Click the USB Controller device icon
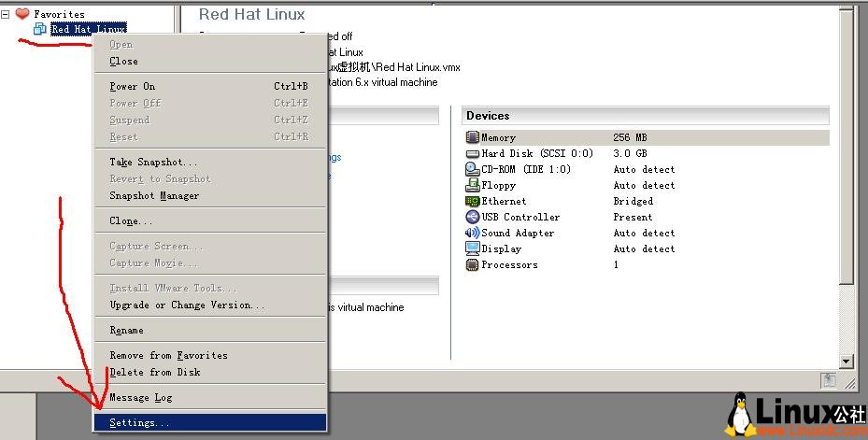Screen dimensions: 868x440 (x=472, y=217)
